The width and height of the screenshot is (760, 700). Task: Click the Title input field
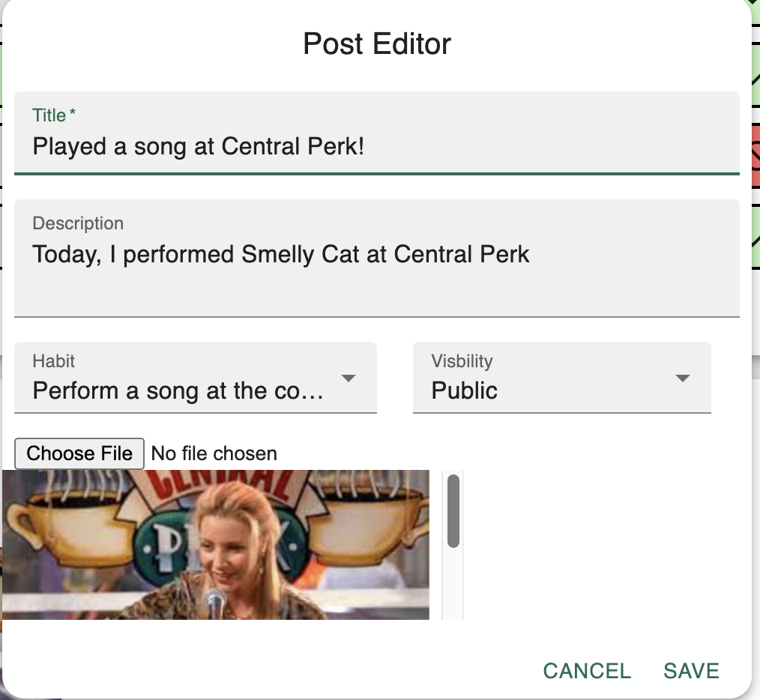(x=376, y=133)
